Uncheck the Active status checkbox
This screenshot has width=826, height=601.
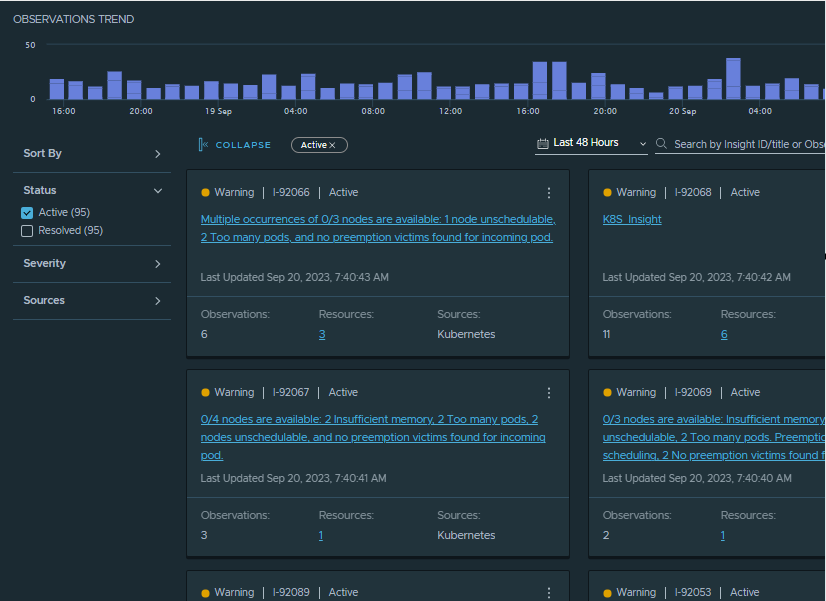(28, 213)
